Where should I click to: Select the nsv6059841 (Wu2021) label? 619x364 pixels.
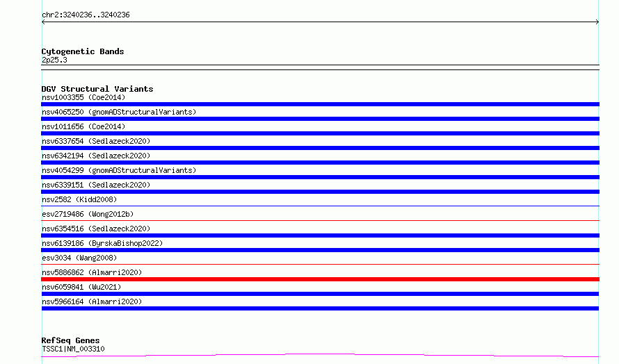pos(81,287)
